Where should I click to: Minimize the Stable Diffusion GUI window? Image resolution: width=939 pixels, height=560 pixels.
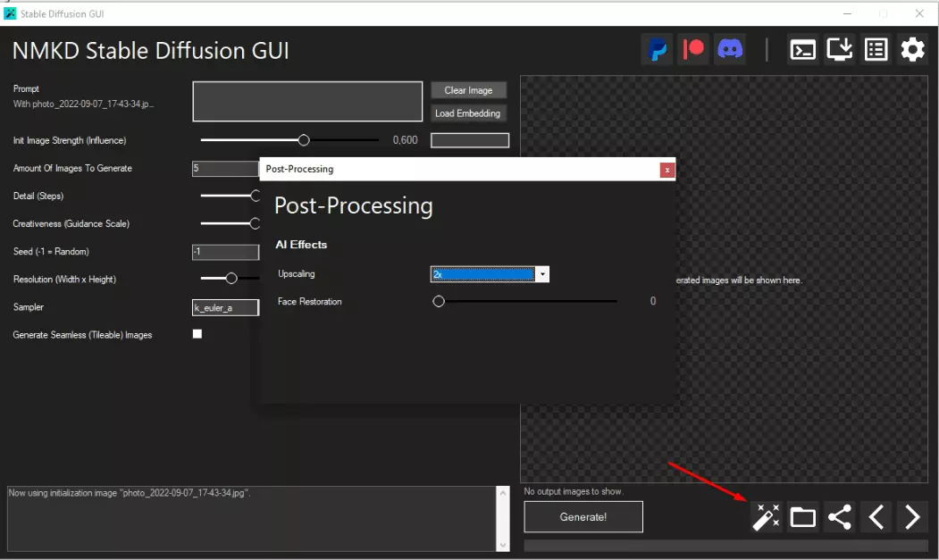[x=847, y=13]
